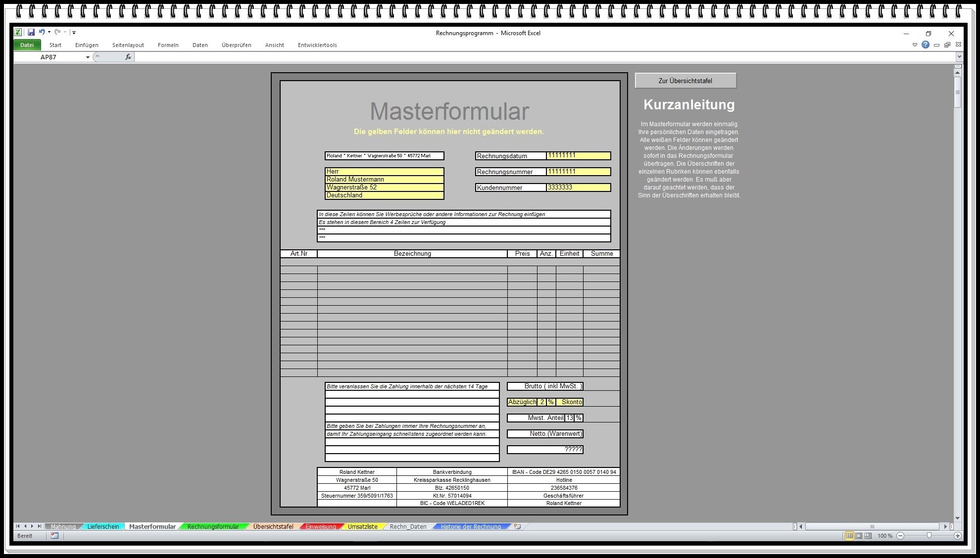Open the undo history dropdown arrow
The image size is (980, 558).
49,32
